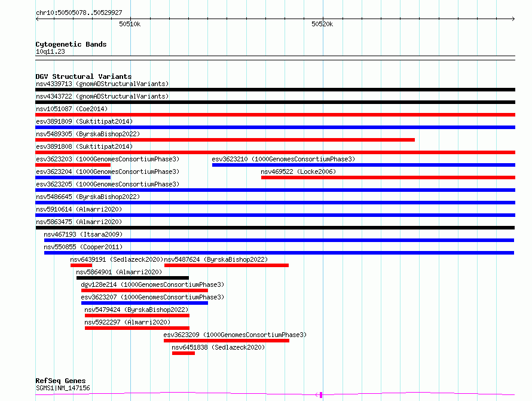The image size is (532, 401).
Task: Click the 50520k ruler tick label
Action: pyautogui.click(x=322, y=24)
